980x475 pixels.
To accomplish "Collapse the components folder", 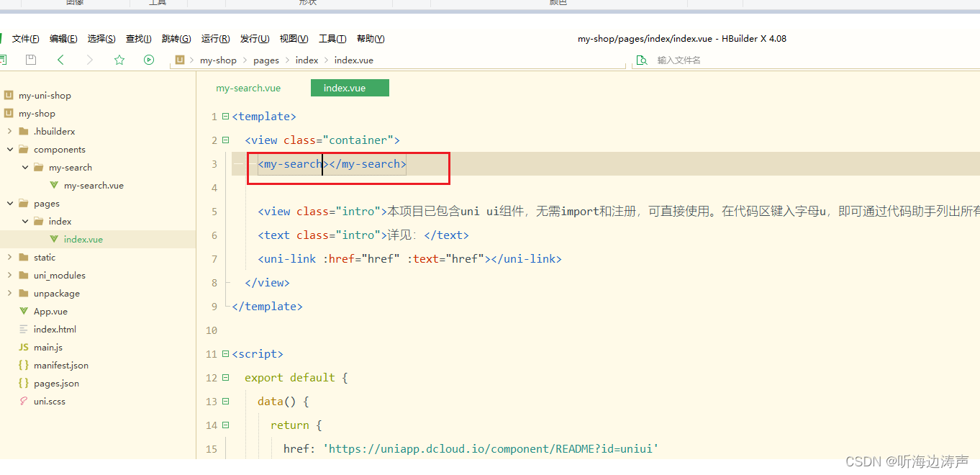I will (x=10, y=149).
